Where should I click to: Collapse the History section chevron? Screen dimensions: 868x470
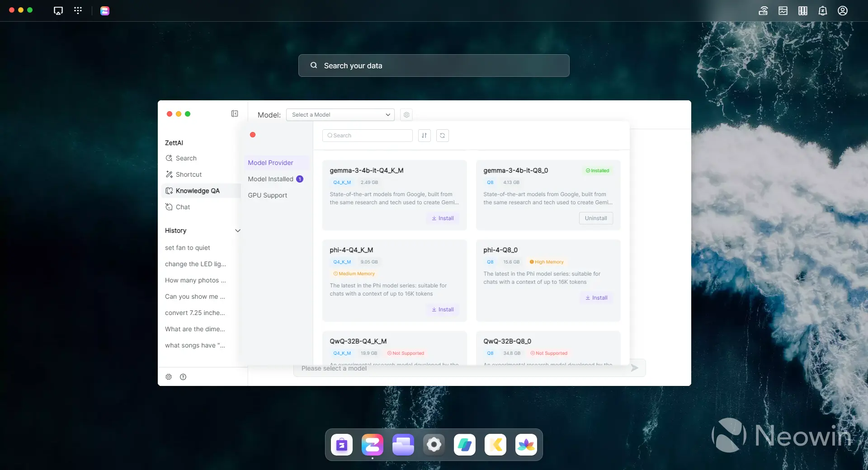coord(238,230)
